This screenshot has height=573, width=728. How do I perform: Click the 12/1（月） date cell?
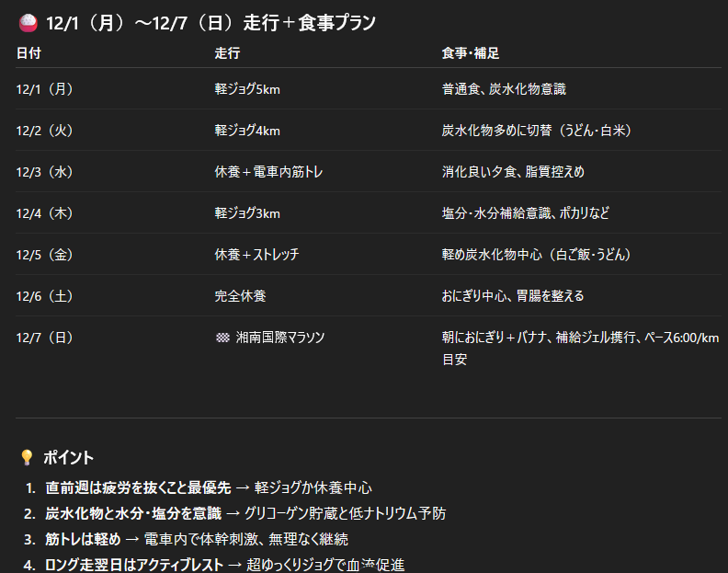click(45, 89)
